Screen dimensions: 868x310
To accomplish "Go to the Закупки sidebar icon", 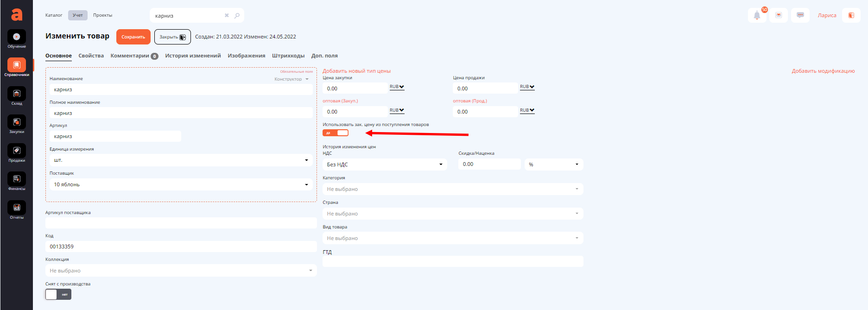I will pyautogui.click(x=17, y=122).
